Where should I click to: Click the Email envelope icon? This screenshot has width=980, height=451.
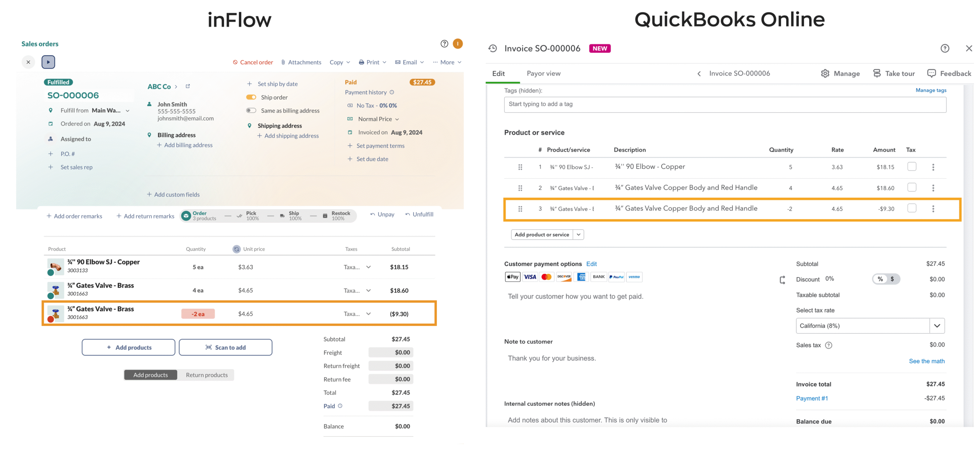399,62
